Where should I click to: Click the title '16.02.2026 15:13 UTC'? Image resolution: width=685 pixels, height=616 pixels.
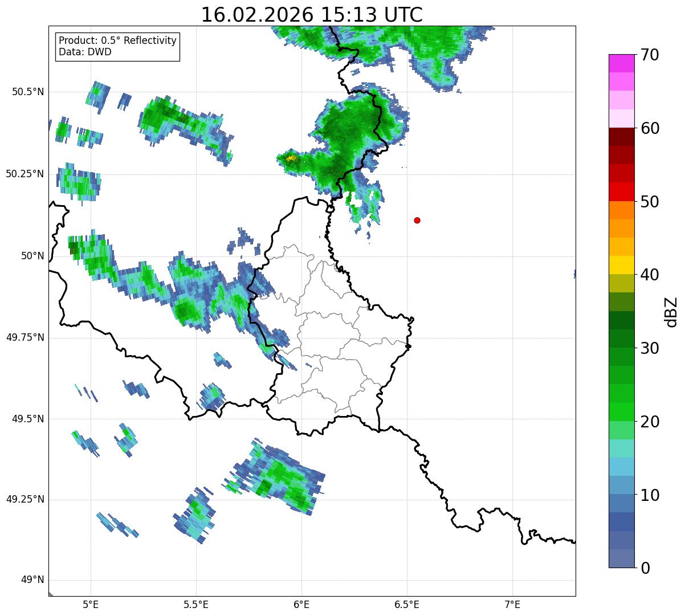[x=312, y=14]
